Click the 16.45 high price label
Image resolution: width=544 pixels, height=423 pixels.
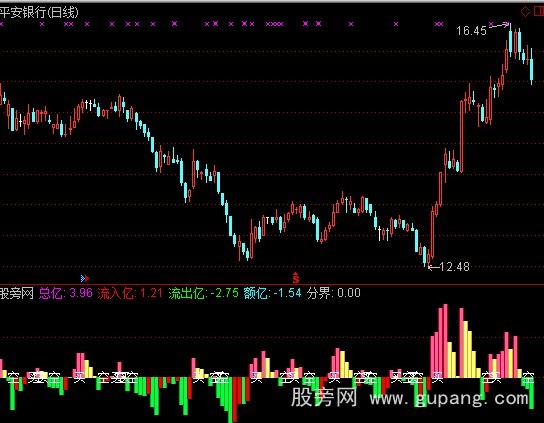pos(471,31)
